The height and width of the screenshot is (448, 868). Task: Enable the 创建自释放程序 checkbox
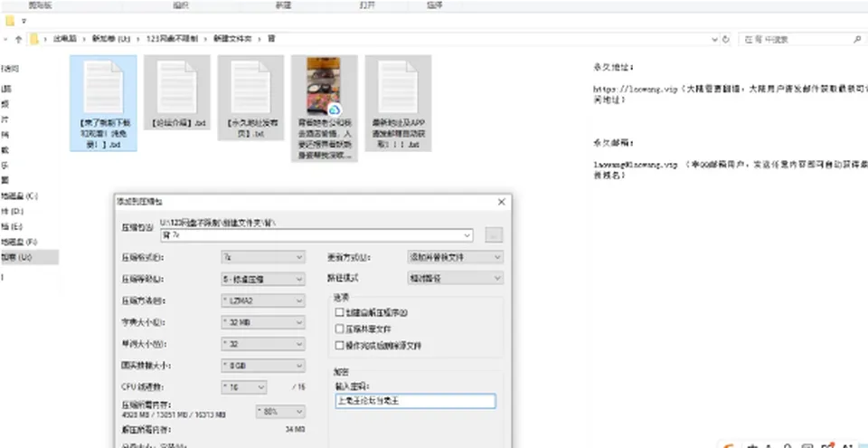click(x=340, y=312)
